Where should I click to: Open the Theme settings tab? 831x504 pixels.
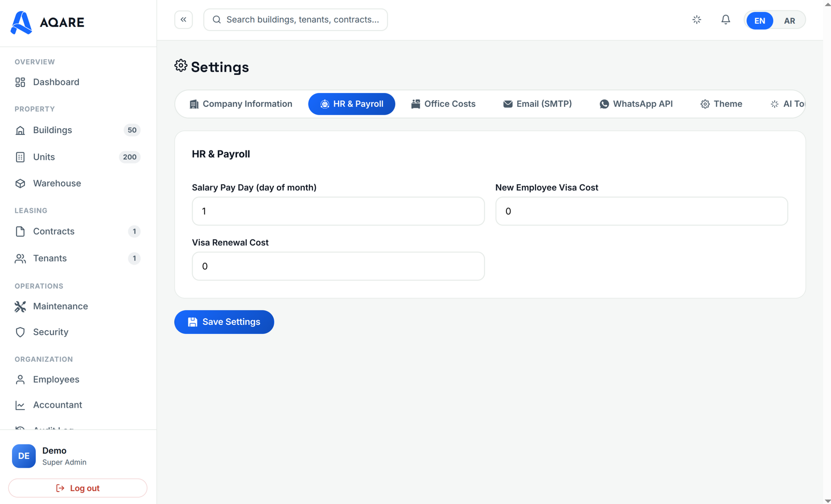point(721,104)
